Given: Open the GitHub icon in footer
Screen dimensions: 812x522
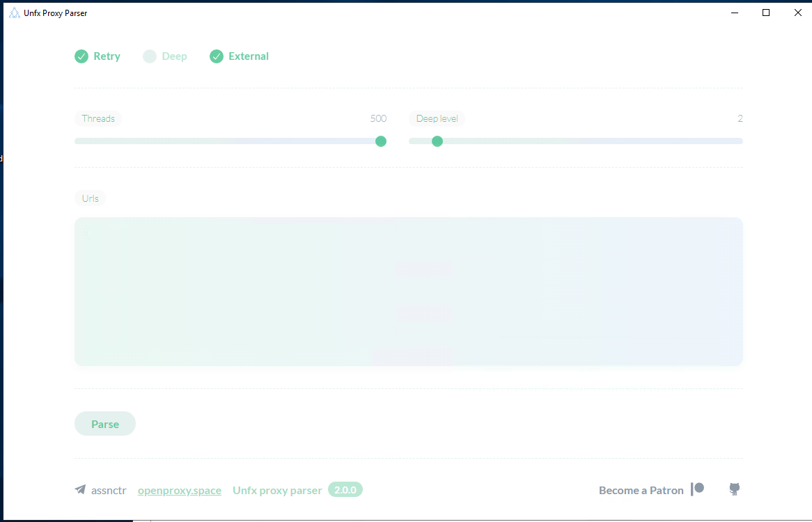Looking at the screenshot, I should (x=734, y=489).
